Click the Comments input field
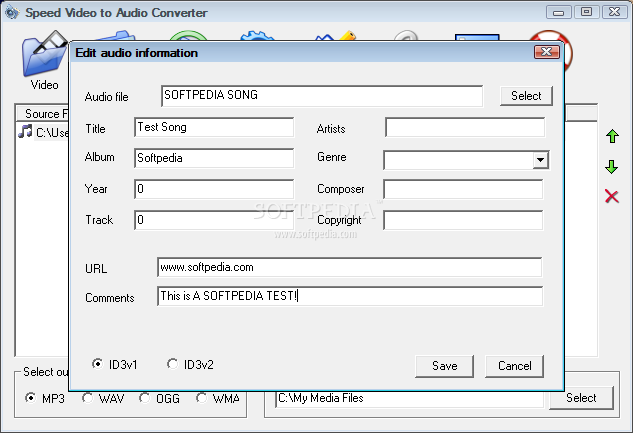This screenshot has height=433, width=633. 350,296
